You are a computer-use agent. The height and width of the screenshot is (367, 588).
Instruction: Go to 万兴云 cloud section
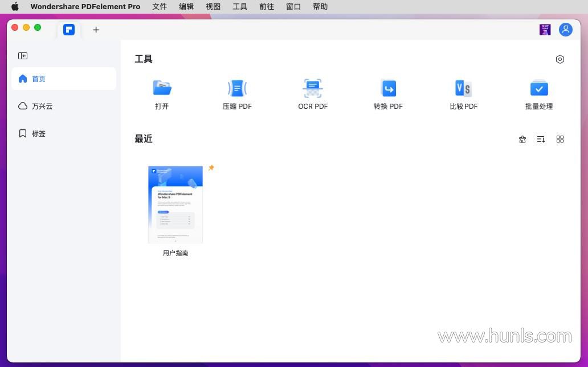click(42, 106)
